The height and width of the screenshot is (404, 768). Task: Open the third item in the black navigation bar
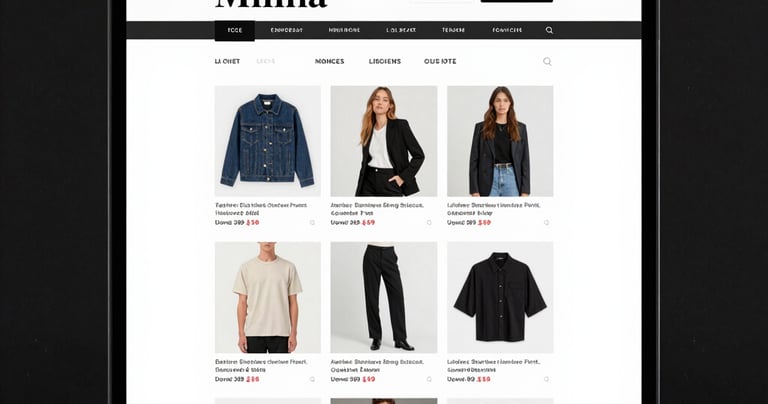[344, 30]
